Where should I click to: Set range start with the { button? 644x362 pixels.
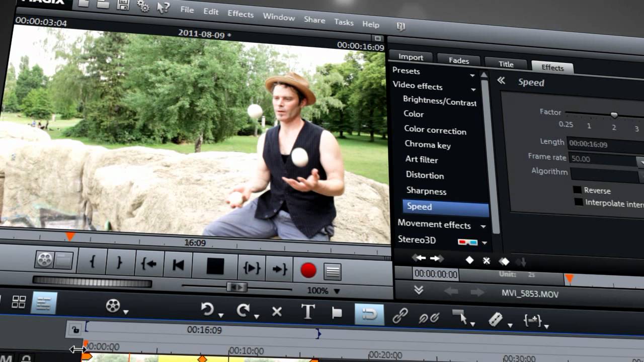pyautogui.click(x=93, y=262)
